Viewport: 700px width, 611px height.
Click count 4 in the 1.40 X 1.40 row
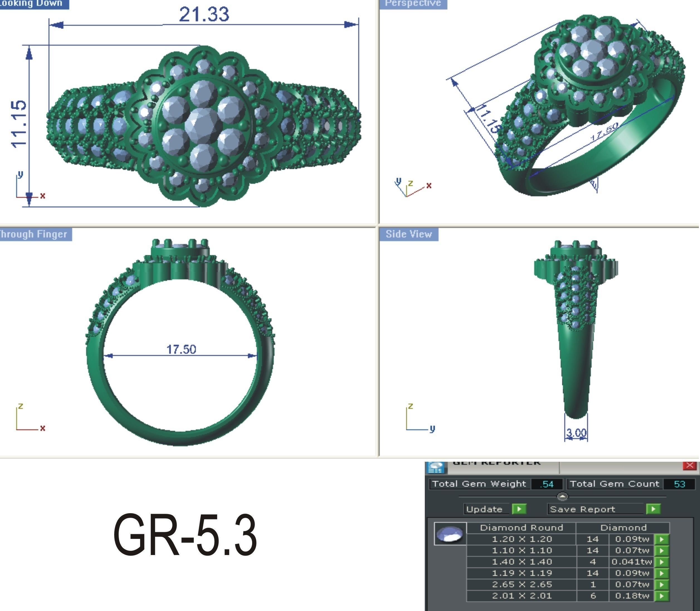click(x=592, y=561)
